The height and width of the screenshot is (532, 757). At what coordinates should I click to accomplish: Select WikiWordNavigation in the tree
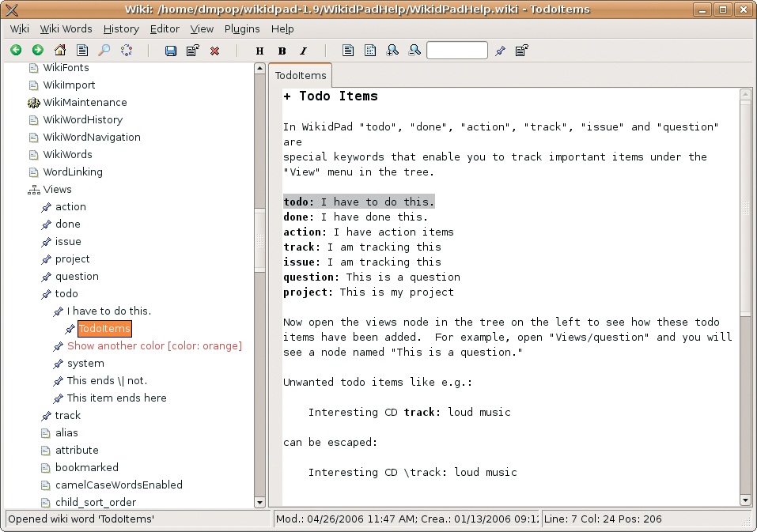pos(92,137)
